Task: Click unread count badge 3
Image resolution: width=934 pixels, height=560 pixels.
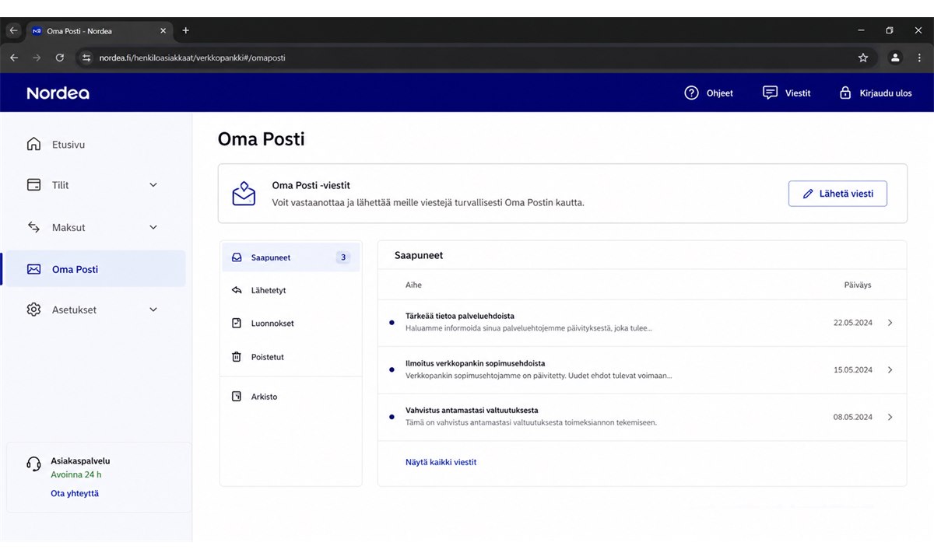Action: [343, 257]
